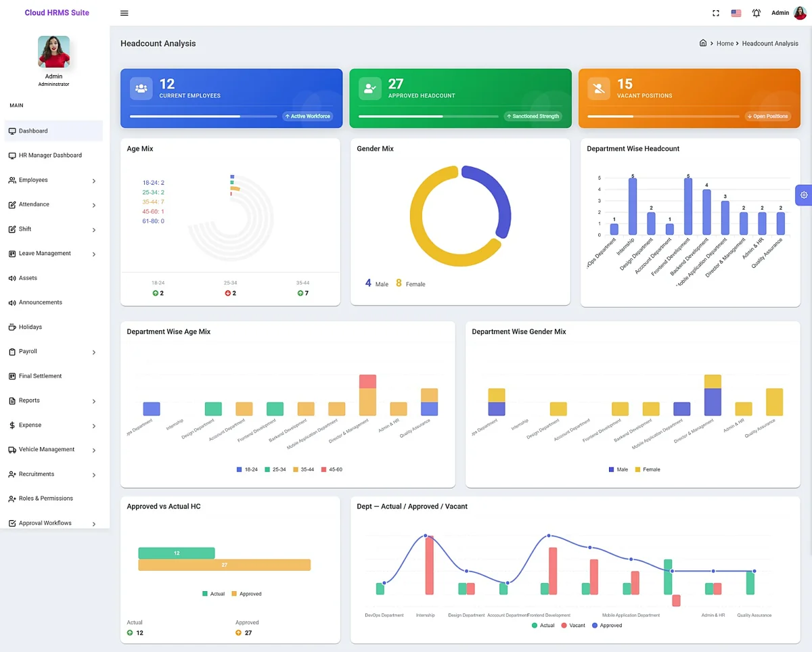Viewport: 812px width, 652px height.
Task: Click the Vacant Positions card icon
Action: (599, 89)
